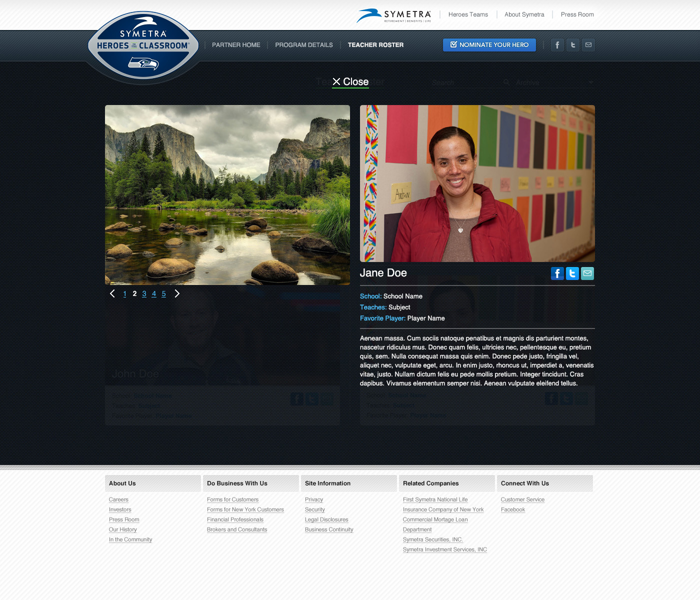Click the header email envelope icon

point(588,45)
